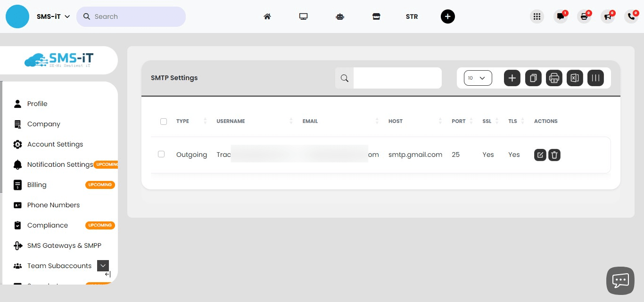
Task: Select the checkbox for the Outgoing row
Action: [161, 154]
